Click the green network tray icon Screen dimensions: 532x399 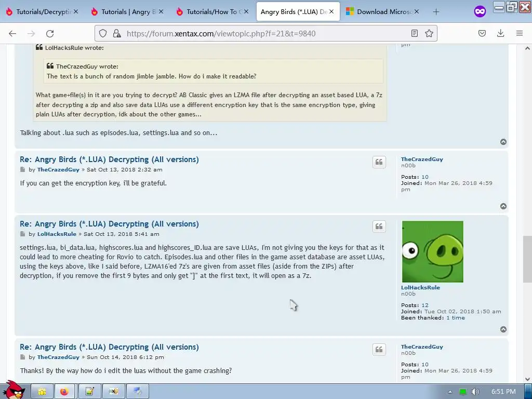click(463, 392)
